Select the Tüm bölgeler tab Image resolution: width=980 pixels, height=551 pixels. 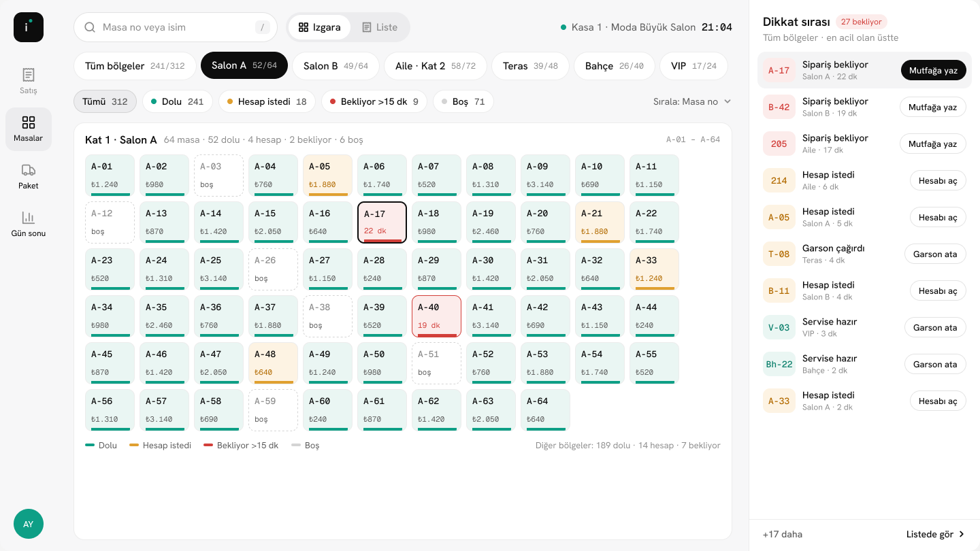[x=135, y=66]
